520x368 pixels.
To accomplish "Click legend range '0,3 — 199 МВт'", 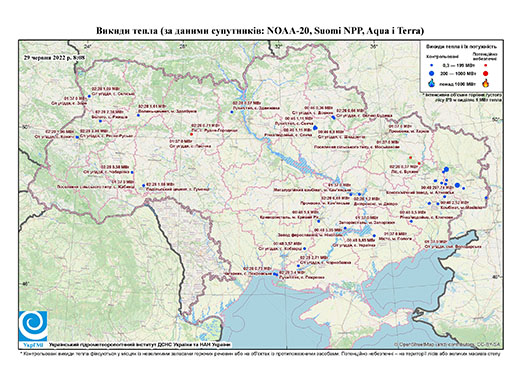I will 458,65.
